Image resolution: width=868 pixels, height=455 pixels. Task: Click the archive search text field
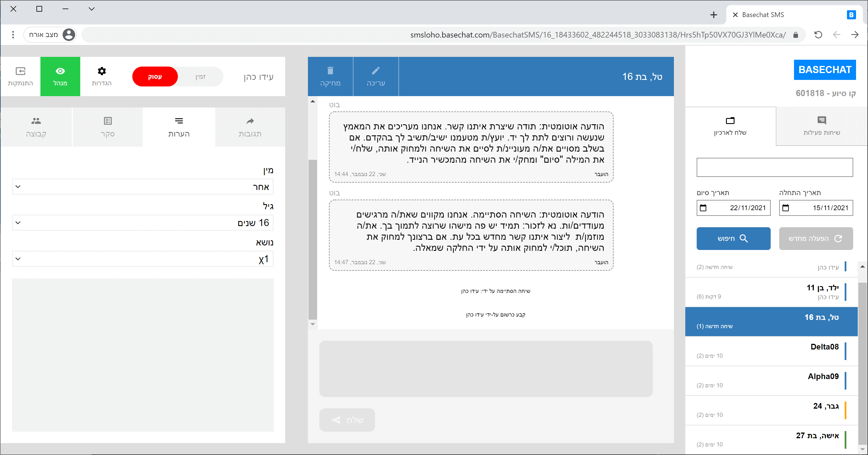(774, 167)
